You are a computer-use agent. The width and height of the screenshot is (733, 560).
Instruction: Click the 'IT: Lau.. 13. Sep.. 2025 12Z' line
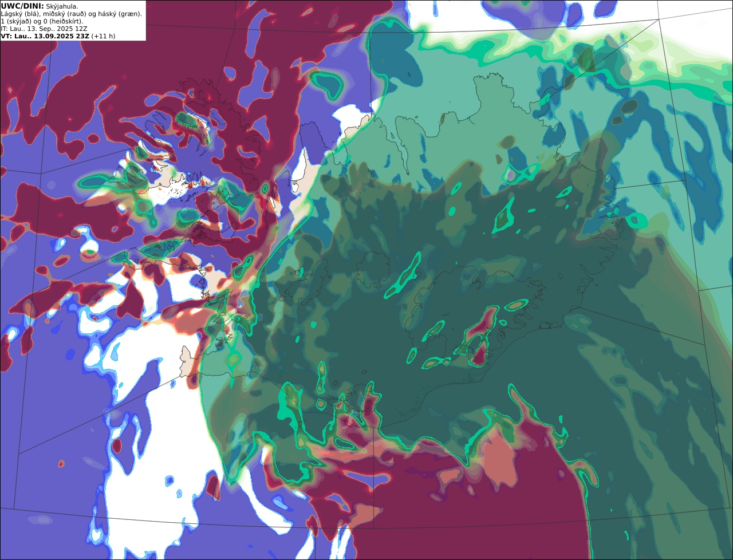44,29
